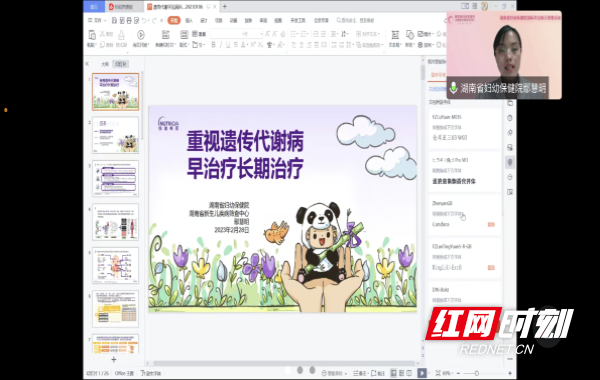600x380 pixels.
Task: Select slide 2 thumbnail
Action: coord(116,135)
